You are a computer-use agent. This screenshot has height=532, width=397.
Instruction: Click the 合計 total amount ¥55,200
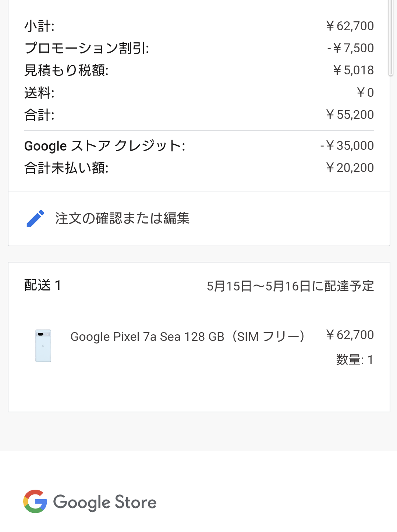tap(350, 115)
